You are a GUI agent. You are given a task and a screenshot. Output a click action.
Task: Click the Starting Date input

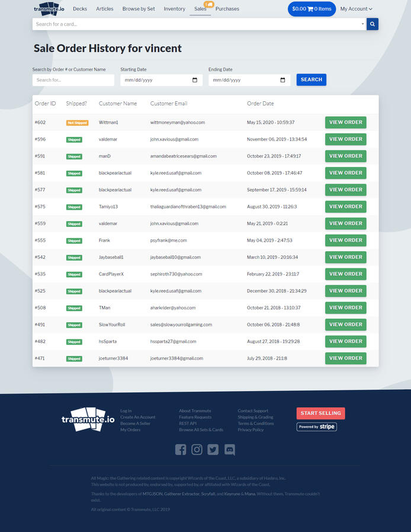pyautogui.click(x=162, y=80)
